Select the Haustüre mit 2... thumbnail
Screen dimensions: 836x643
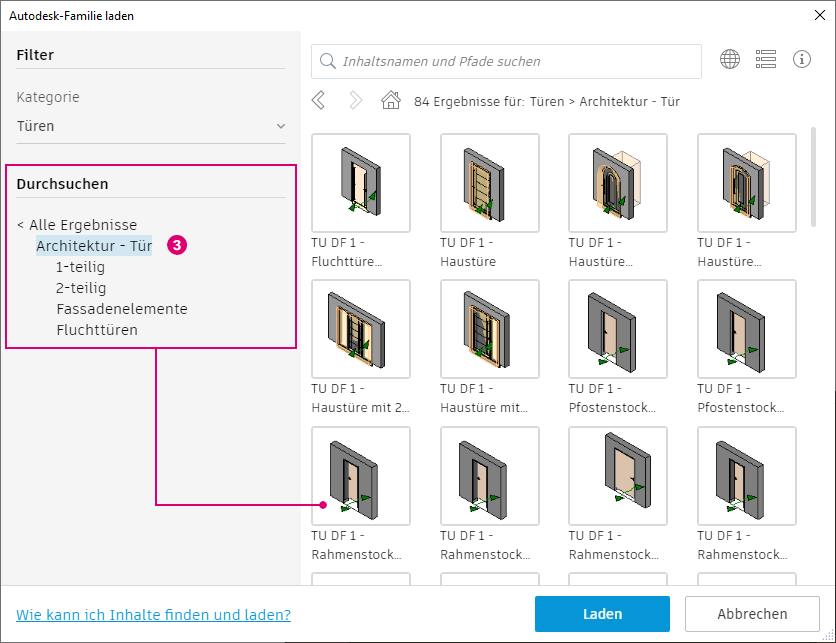pos(361,329)
